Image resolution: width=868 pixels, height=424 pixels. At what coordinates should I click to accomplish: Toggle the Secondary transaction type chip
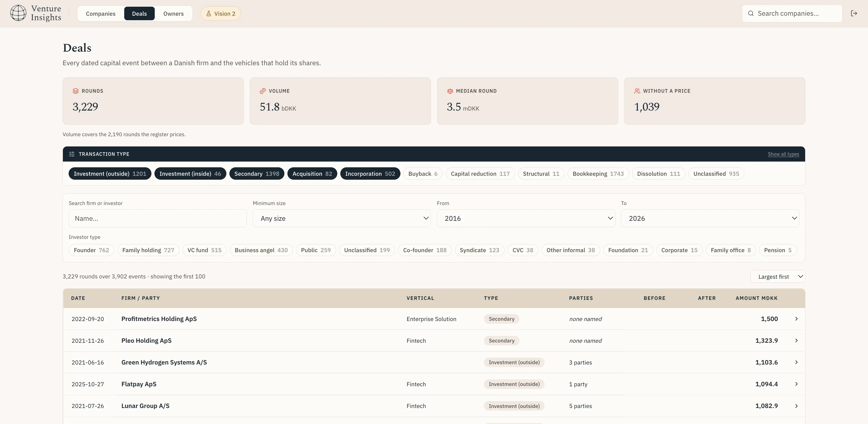click(257, 173)
